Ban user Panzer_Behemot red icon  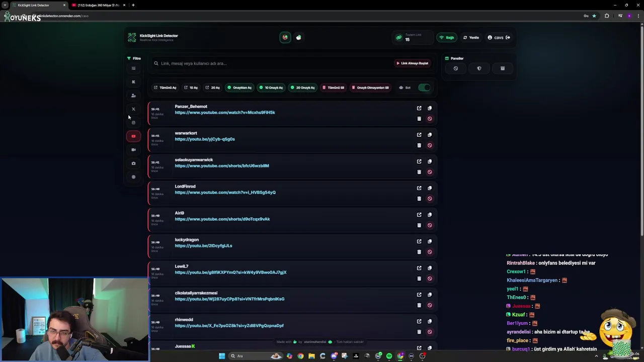[430, 119]
